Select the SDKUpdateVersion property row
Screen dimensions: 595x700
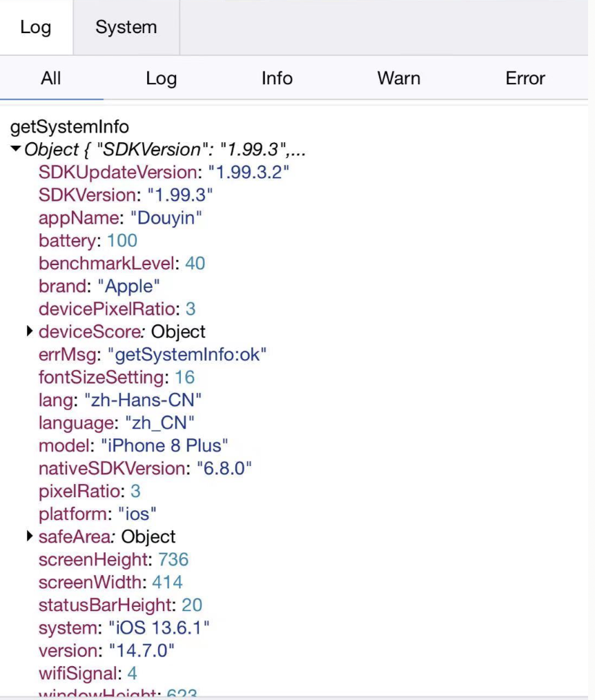coord(164,173)
